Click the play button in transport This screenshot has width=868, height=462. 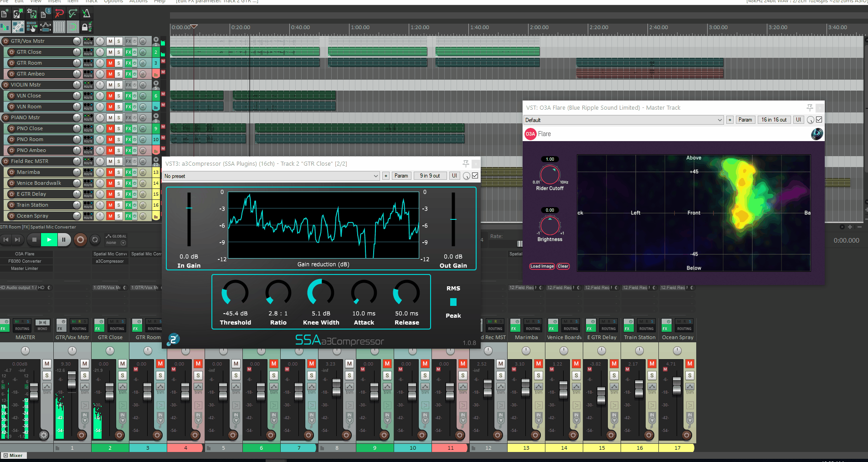[49, 239]
